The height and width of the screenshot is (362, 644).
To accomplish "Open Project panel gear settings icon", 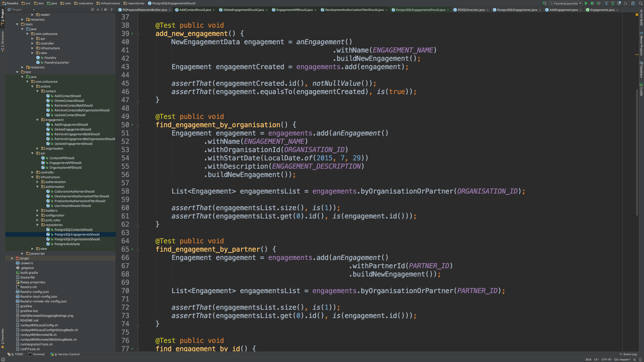I will [106, 10].
